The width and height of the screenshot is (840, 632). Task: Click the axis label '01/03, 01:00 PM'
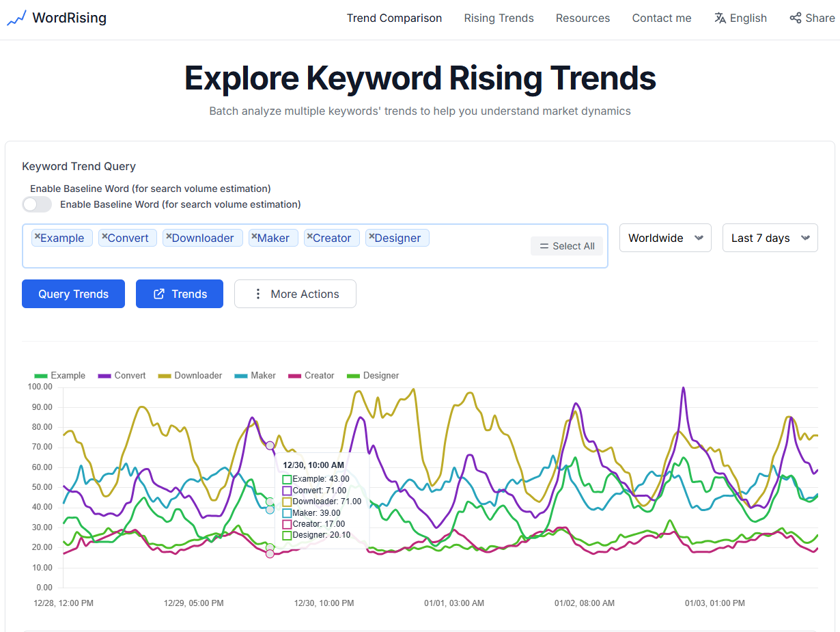click(x=715, y=603)
